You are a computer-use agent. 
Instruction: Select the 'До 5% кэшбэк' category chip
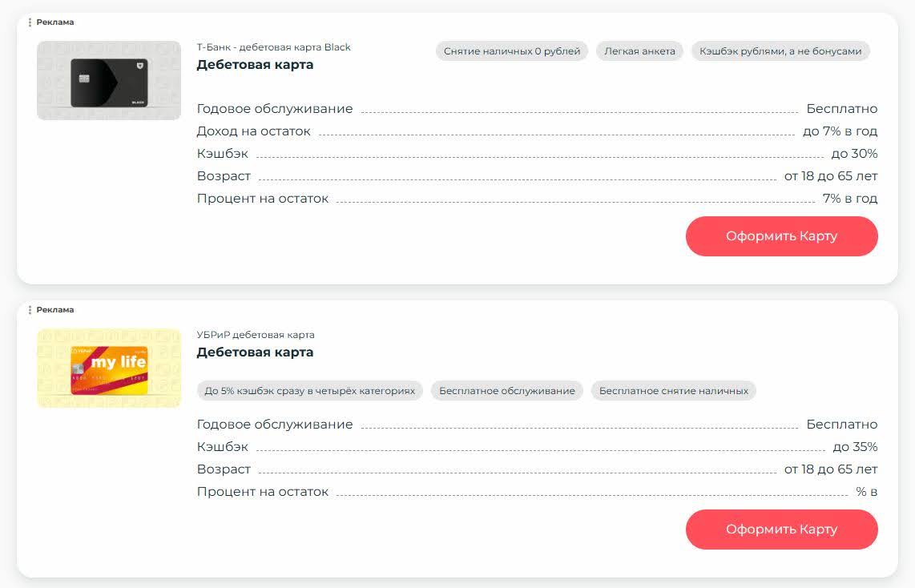(308, 390)
